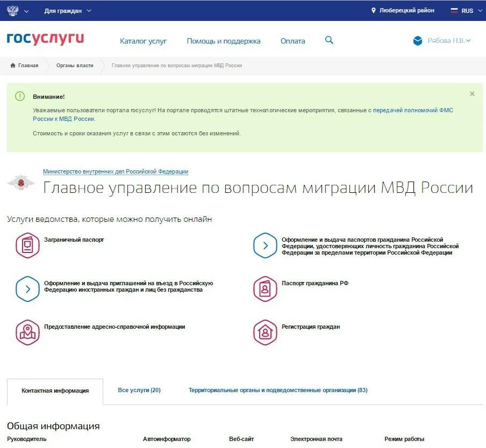The width and height of the screenshot is (486, 448).
Task: Open 'Паспорт гражданина РФ' service
Action: tap(315, 283)
